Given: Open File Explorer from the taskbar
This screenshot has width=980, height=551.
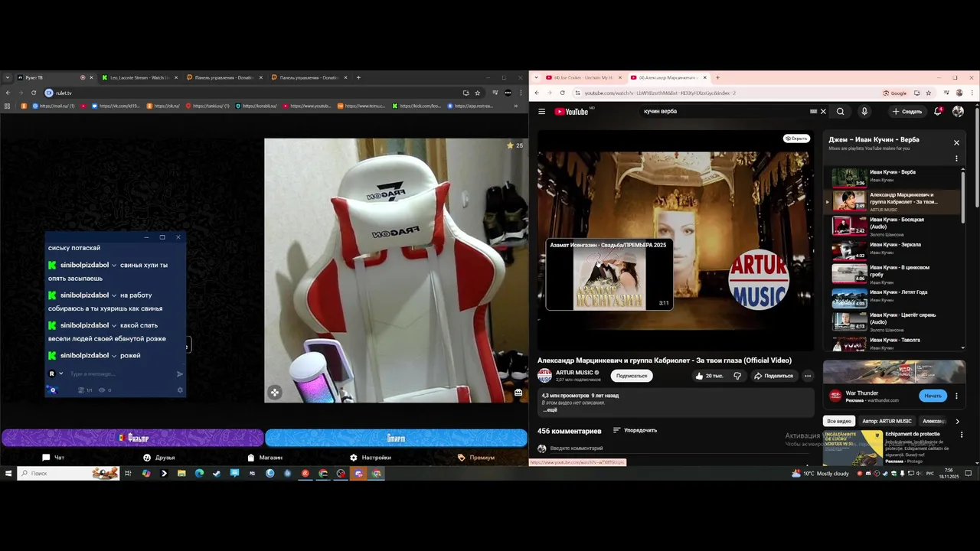Looking at the screenshot, I should 181,474.
